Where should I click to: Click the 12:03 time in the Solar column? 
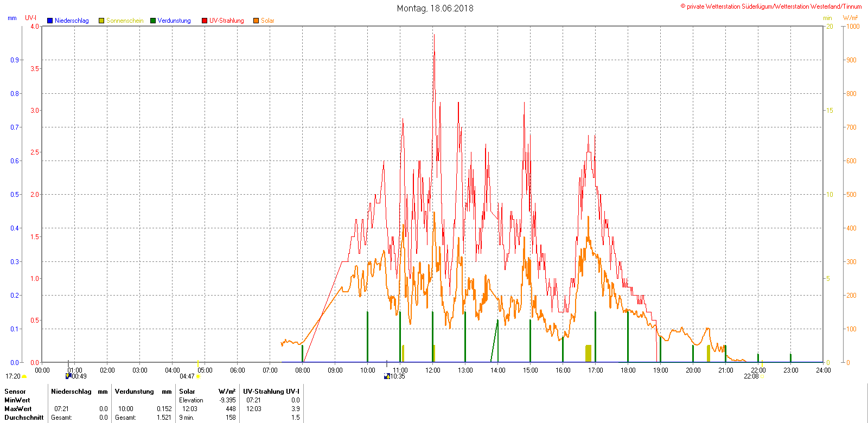coord(190,409)
